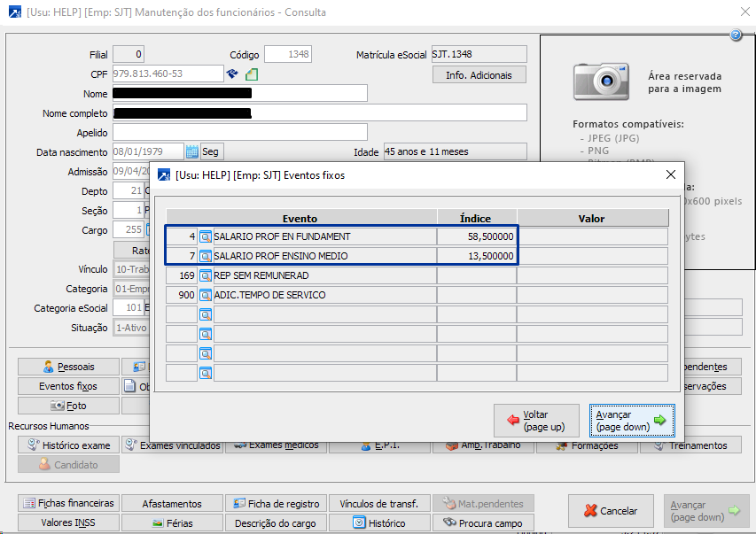The height and width of the screenshot is (534, 756).
Task: Click the Eventos fixos button
Action: (68, 386)
